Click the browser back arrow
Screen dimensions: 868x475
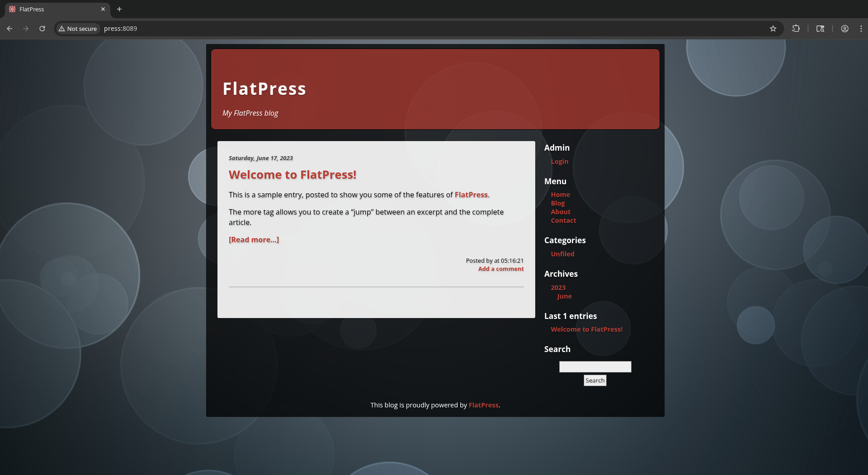coord(10,29)
